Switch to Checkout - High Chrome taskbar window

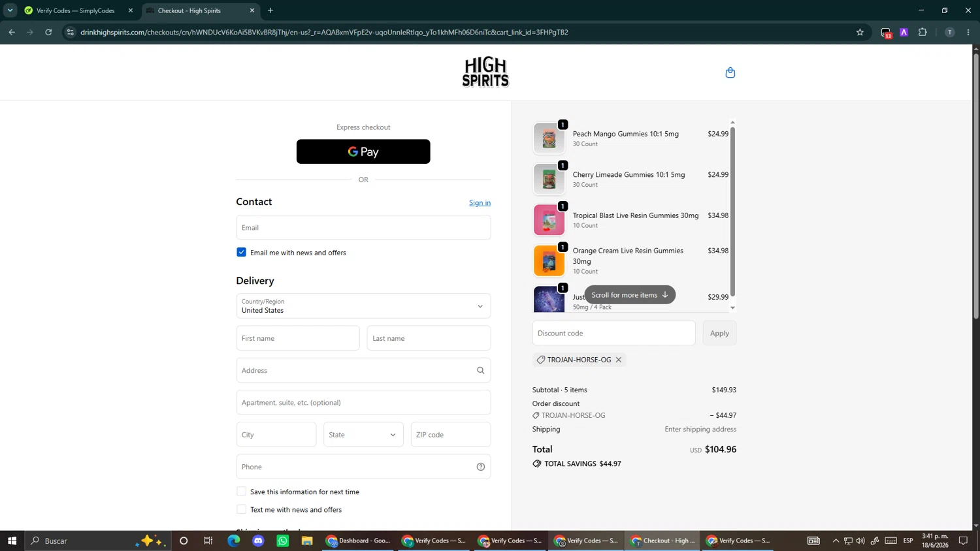663,541
